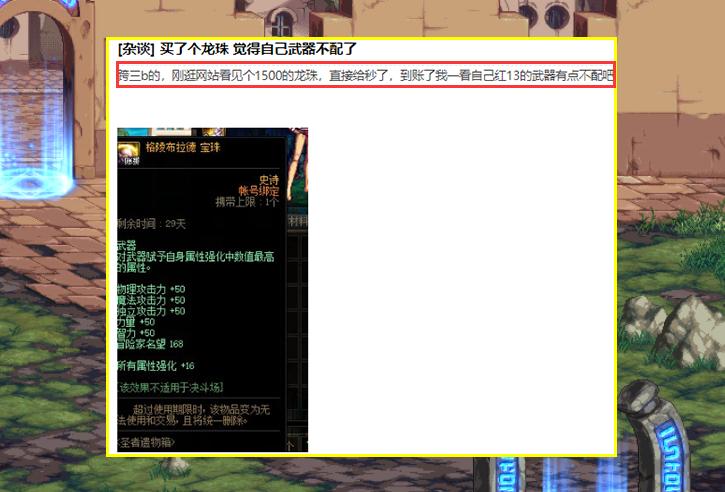Click the rune-carved stone pillar

657,440
